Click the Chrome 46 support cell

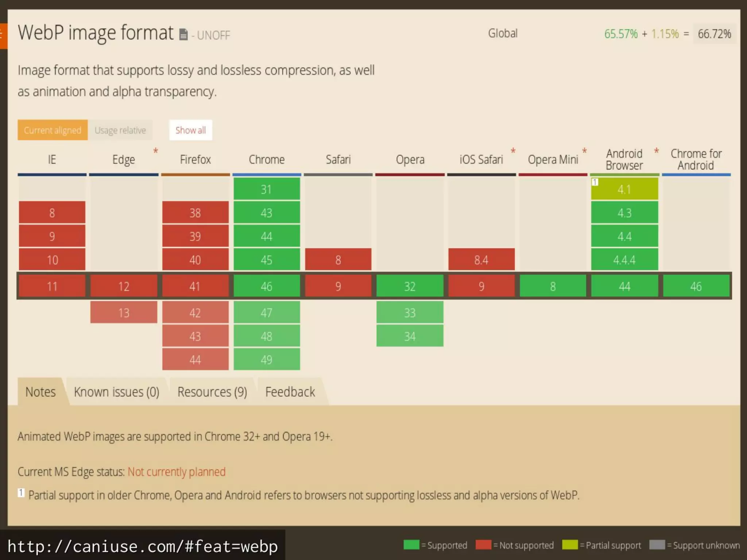[x=267, y=286]
